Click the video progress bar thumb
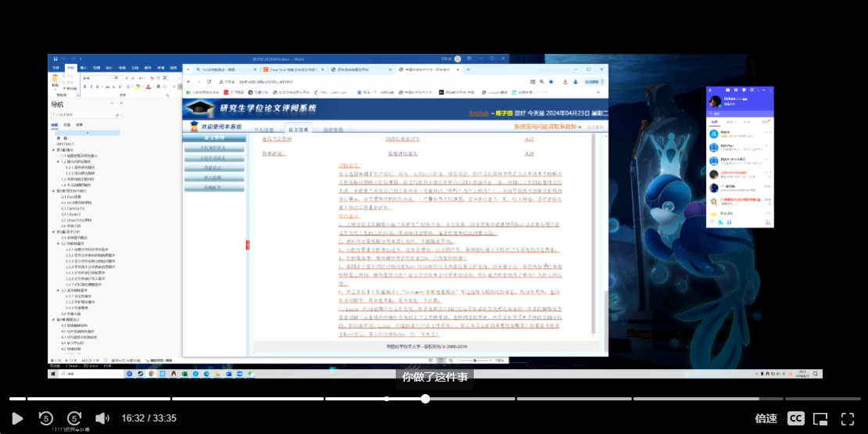Viewport: 868px width, 434px height. pyautogui.click(x=425, y=399)
